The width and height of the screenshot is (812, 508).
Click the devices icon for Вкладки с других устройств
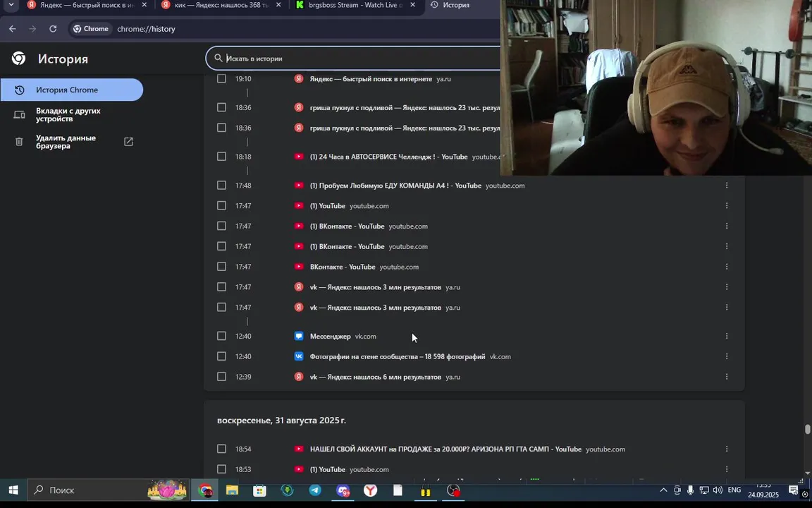pyautogui.click(x=19, y=114)
